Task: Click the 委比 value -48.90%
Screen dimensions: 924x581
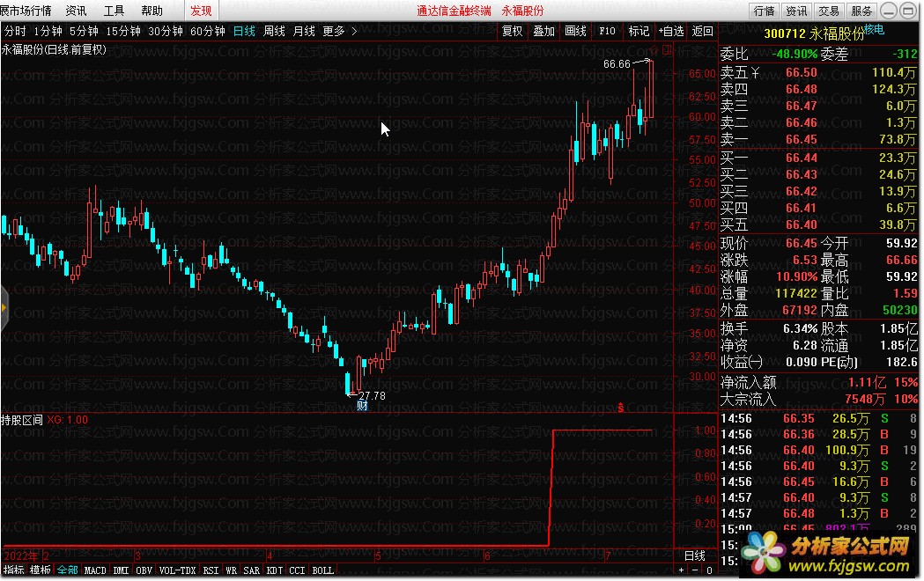Action: (795, 55)
